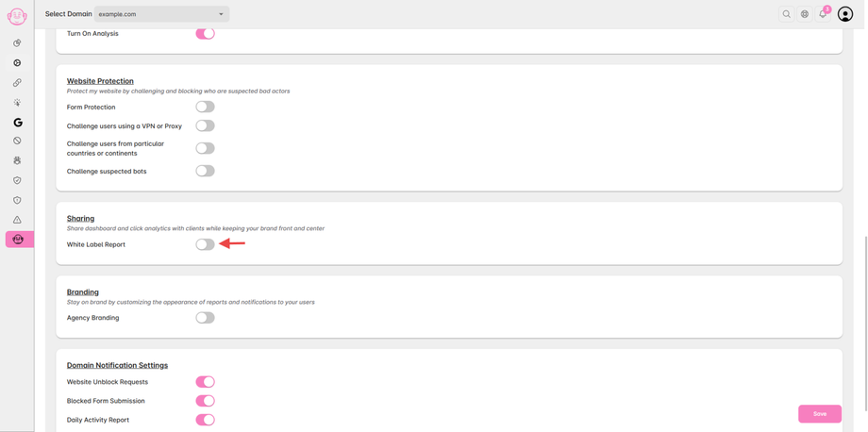The width and height of the screenshot is (868, 432).
Task: Click the pink monkey logo at top
Action: click(17, 16)
